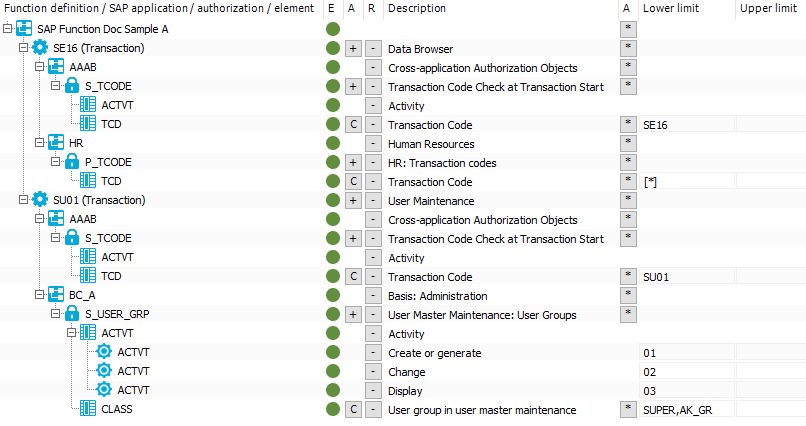The height and width of the screenshot is (426, 806).
Task: Click the gear icon beside SE16 (Transaction)
Action: [x=40, y=48]
